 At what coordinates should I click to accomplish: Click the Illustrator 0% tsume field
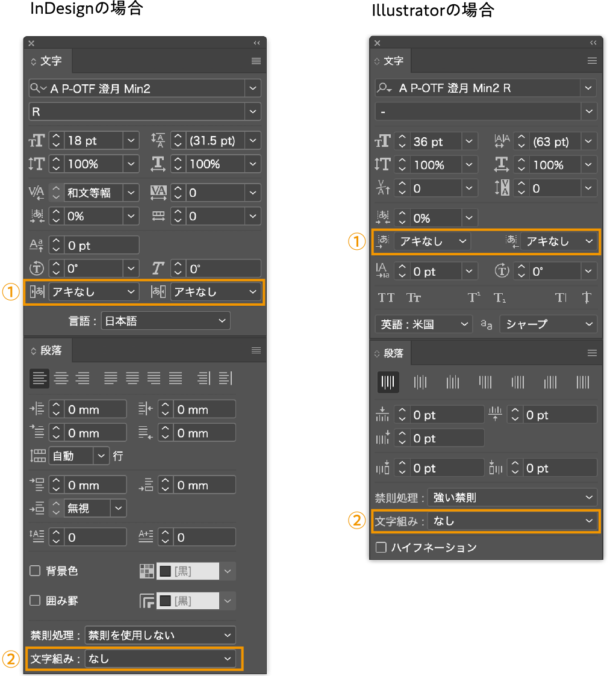point(436,218)
